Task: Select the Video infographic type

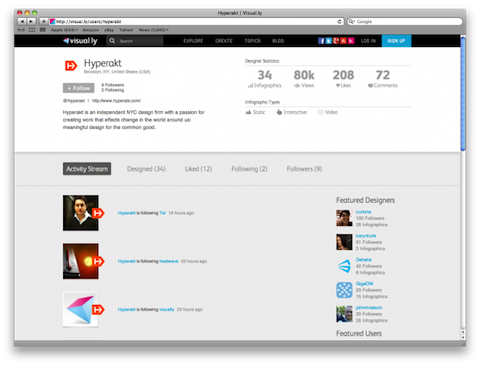Action: point(328,112)
